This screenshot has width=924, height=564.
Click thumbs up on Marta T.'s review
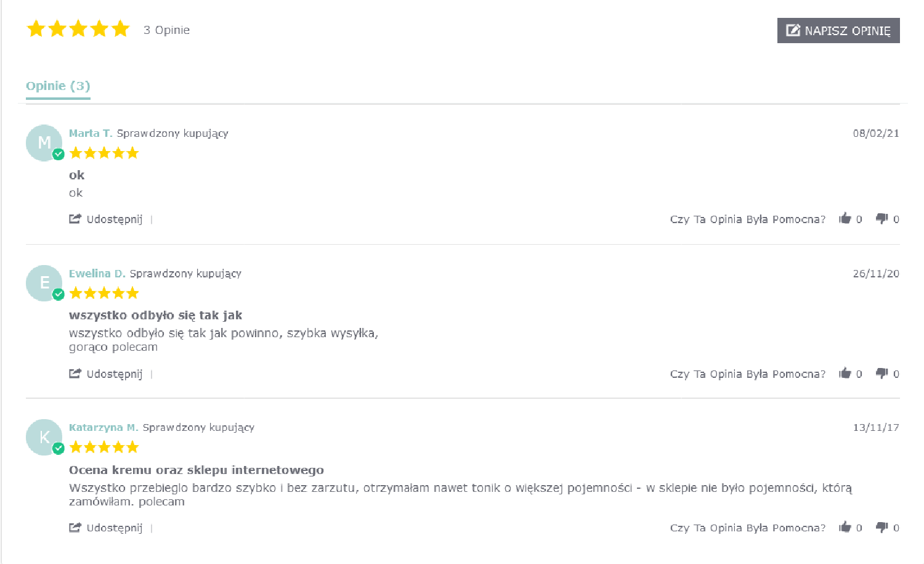tap(845, 218)
